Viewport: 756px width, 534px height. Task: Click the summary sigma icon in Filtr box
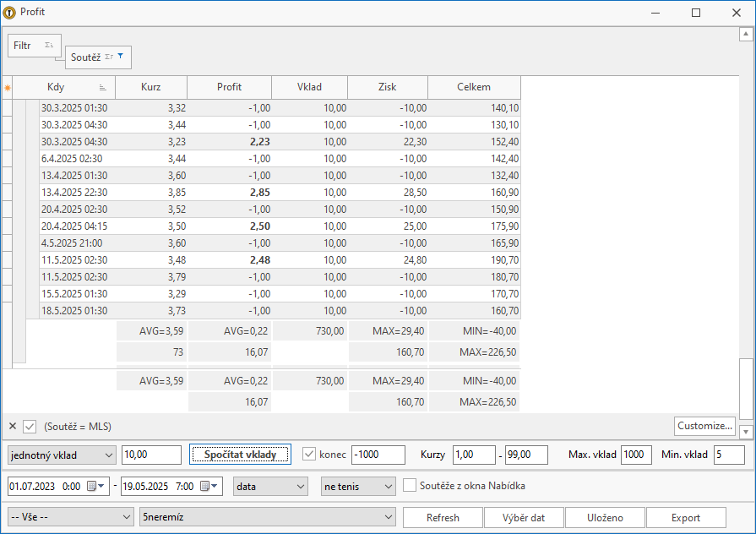coord(49,45)
